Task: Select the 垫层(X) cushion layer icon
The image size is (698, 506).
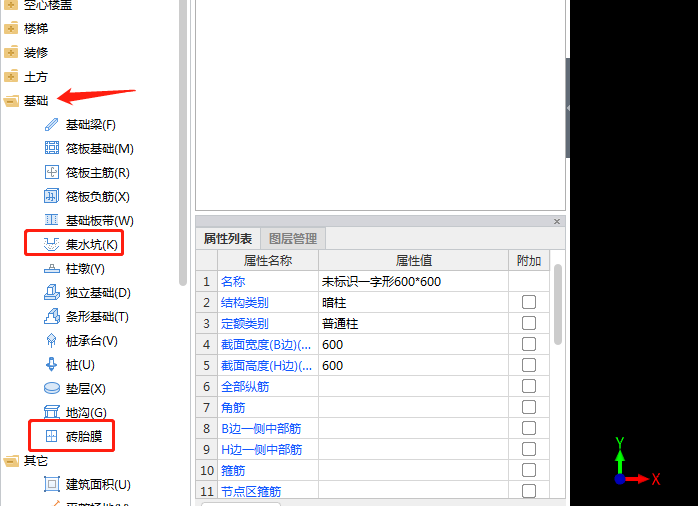Action: pyautogui.click(x=52, y=389)
